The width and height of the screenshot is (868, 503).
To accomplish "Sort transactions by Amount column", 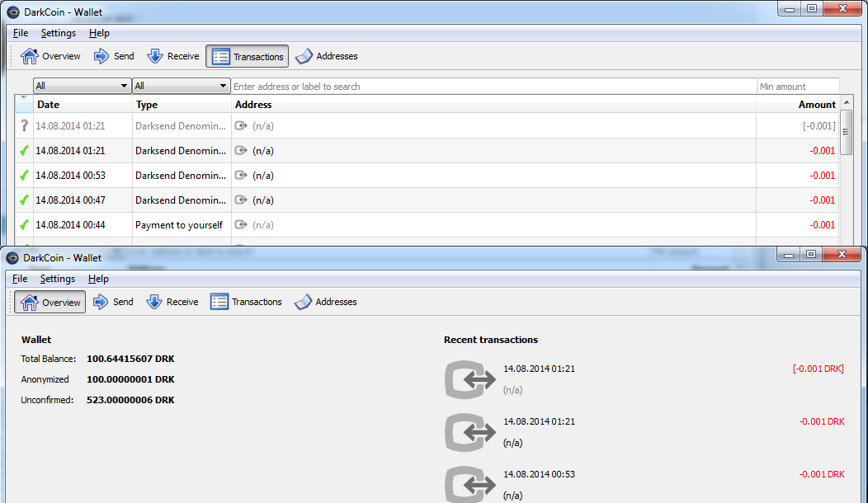I will [798, 105].
